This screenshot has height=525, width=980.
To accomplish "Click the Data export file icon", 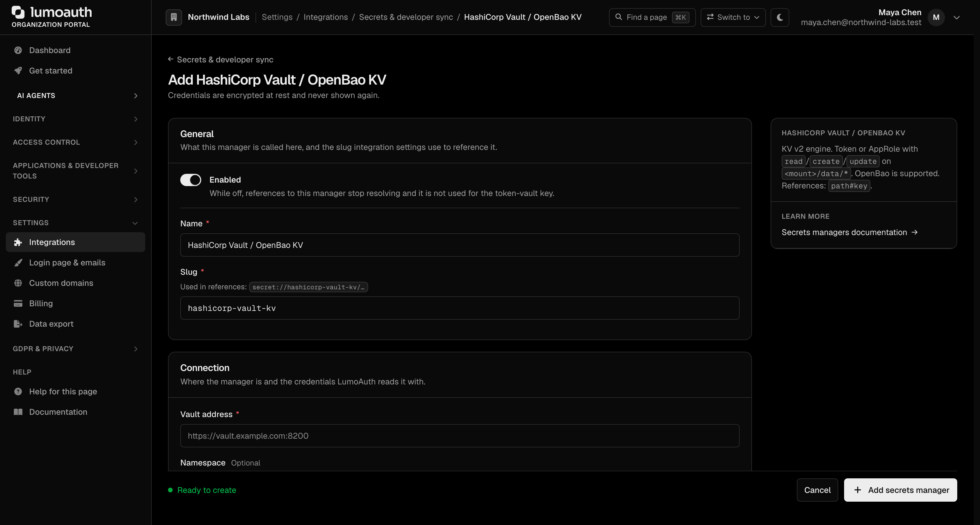I will 18,324.
